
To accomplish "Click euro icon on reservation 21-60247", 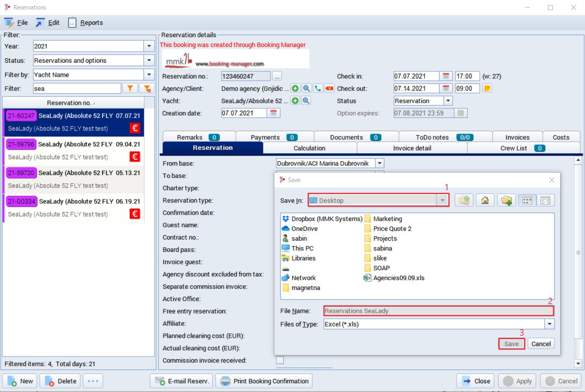I will pyautogui.click(x=135, y=128).
